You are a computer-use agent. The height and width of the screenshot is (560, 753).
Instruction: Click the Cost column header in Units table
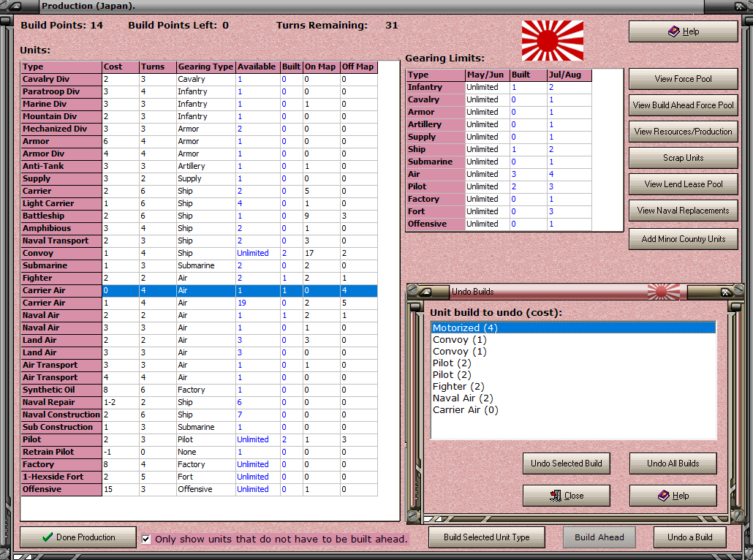pos(121,67)
